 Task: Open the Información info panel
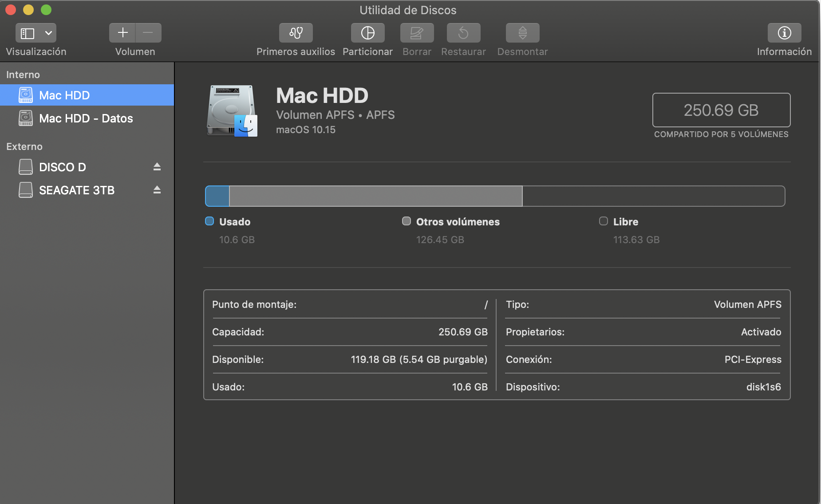pyautogui.click(x=784, y=33)
